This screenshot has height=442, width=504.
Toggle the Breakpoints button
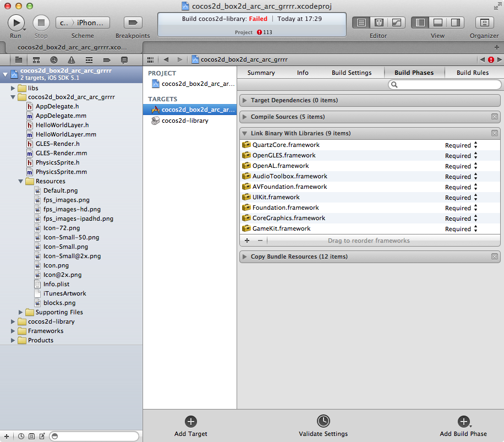pyautogui.click(x=133, y=23)
